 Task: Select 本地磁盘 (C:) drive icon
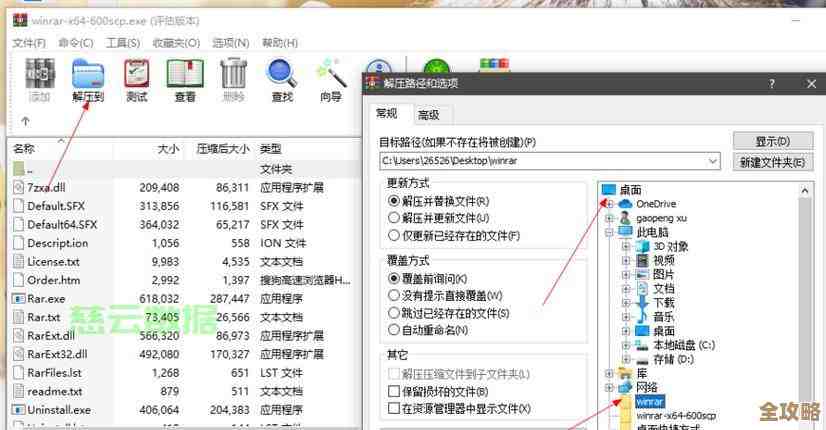(642, 345)
